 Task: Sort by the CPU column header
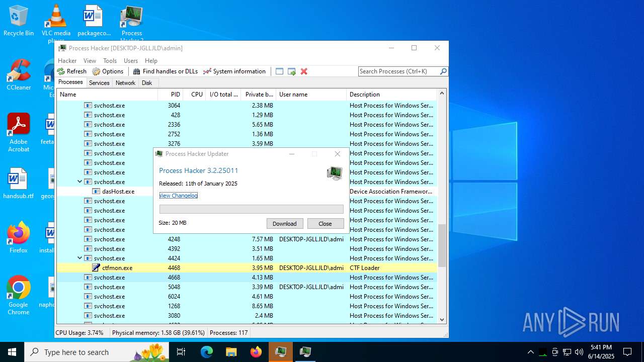[195, 95]
